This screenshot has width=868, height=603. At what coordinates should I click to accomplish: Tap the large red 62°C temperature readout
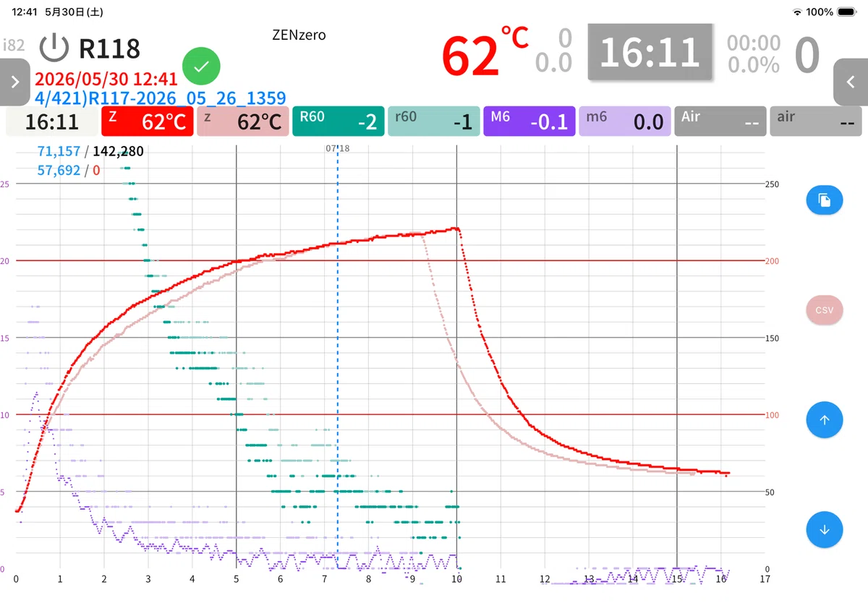(x=485, y=54)
